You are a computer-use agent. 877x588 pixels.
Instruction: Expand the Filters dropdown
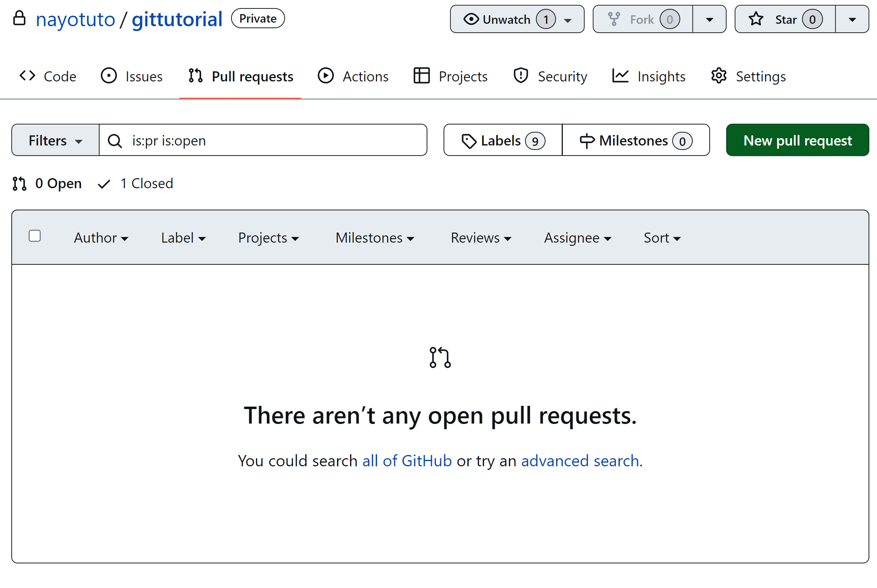tap(55, 141)
